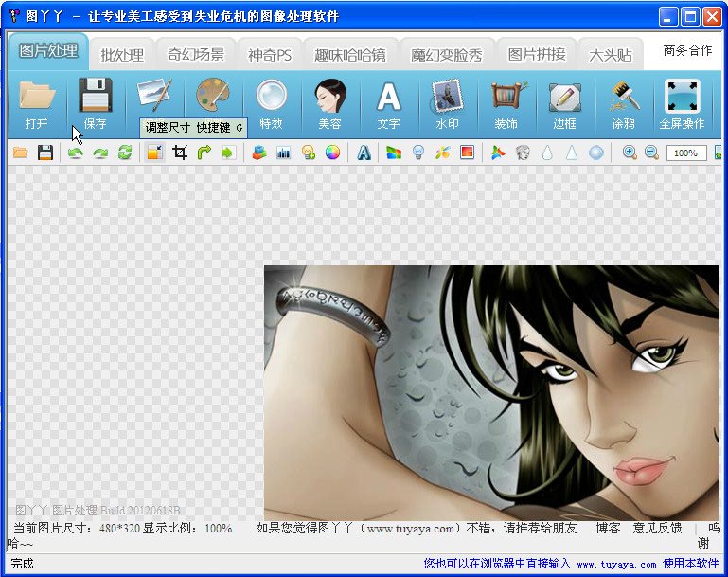Viewport: 728px width, 577px height.
Task: Open an image with the 打开 button
Action: 37,104
